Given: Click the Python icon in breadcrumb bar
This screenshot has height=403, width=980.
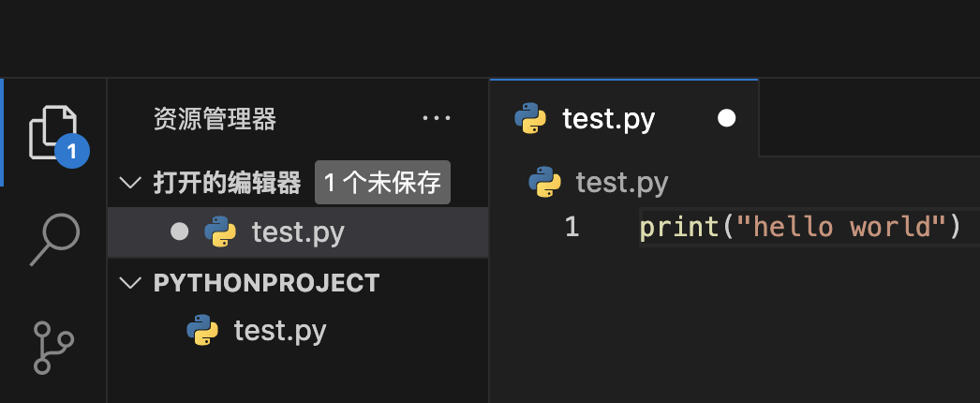Looking at the screenshot, I should [x=544, y=182].
